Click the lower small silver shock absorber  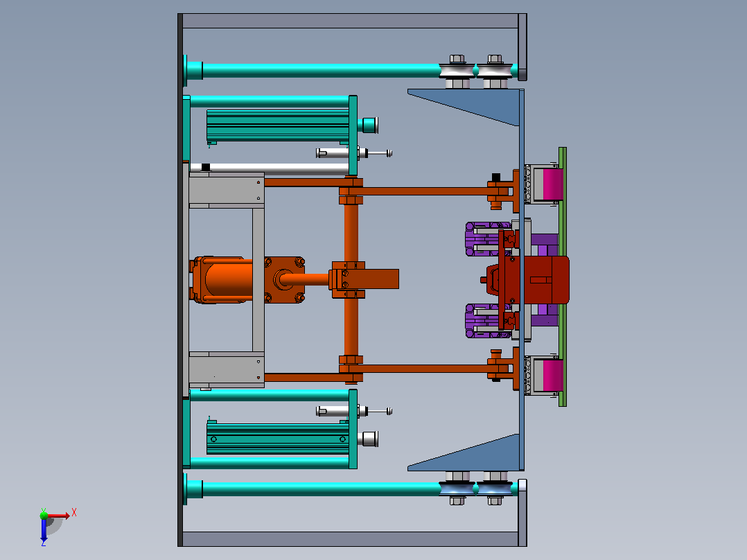tap(354, 411)
